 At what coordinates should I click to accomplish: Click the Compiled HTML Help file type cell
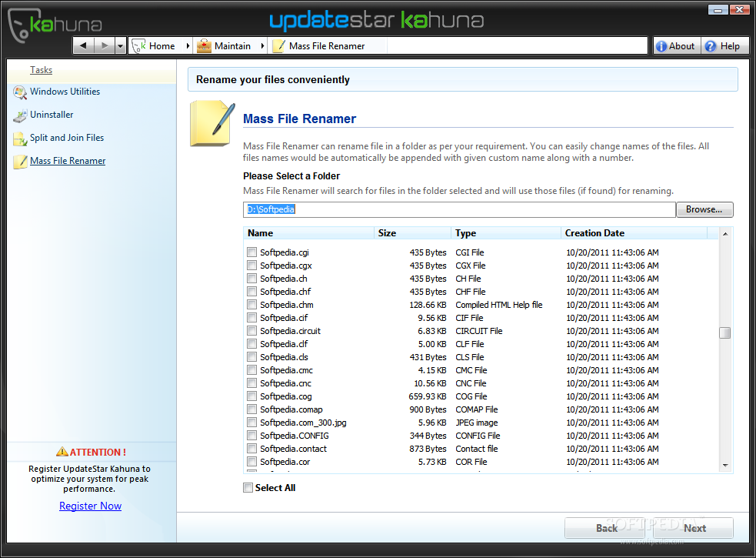499,305
